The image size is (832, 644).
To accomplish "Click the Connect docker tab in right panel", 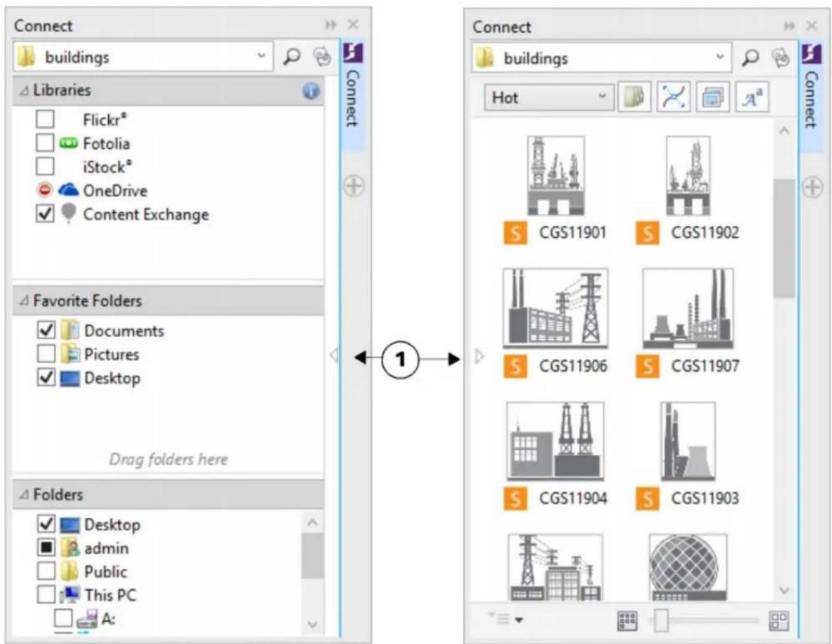I will pos(811,98).
